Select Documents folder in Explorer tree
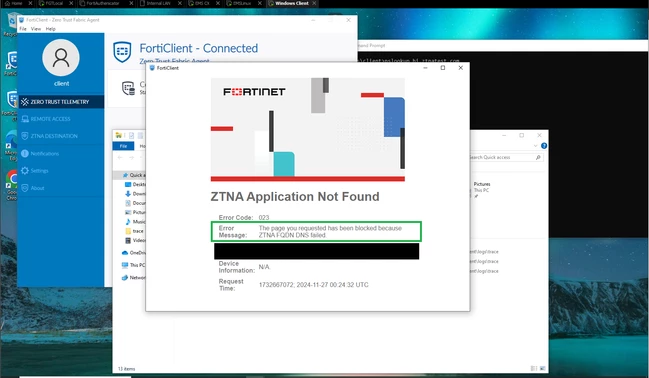The image size is (649, 378). (135, 203)
